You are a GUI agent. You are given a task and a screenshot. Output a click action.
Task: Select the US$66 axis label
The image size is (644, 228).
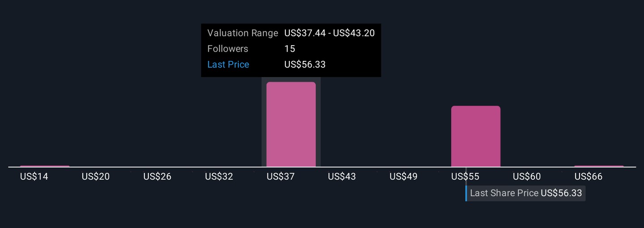589,176
